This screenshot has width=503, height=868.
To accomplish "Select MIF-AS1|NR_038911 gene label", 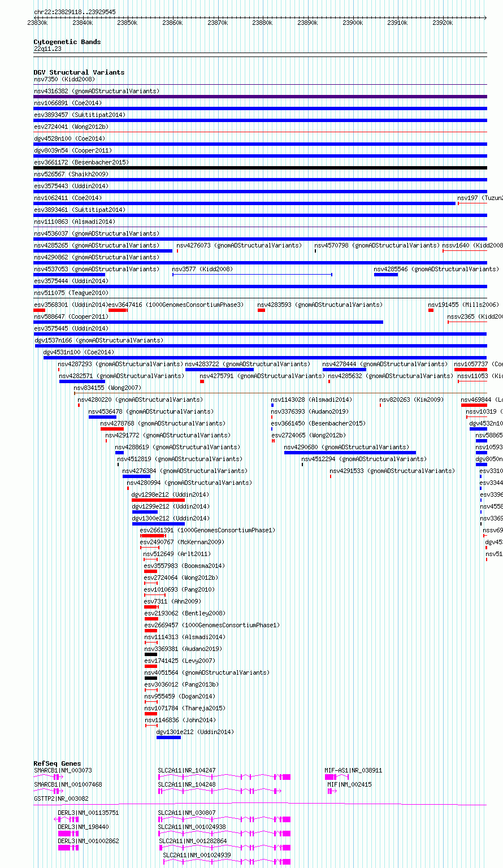I will 353,771.
